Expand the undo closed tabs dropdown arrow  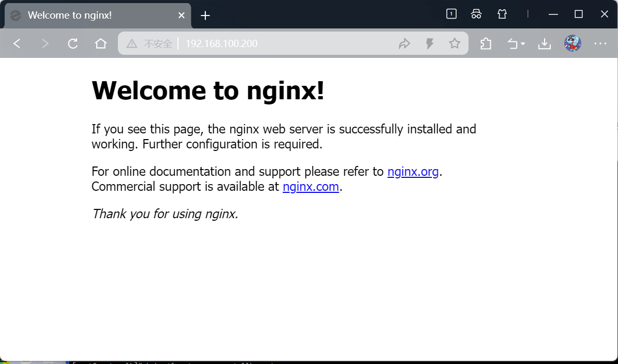[523, 44]
